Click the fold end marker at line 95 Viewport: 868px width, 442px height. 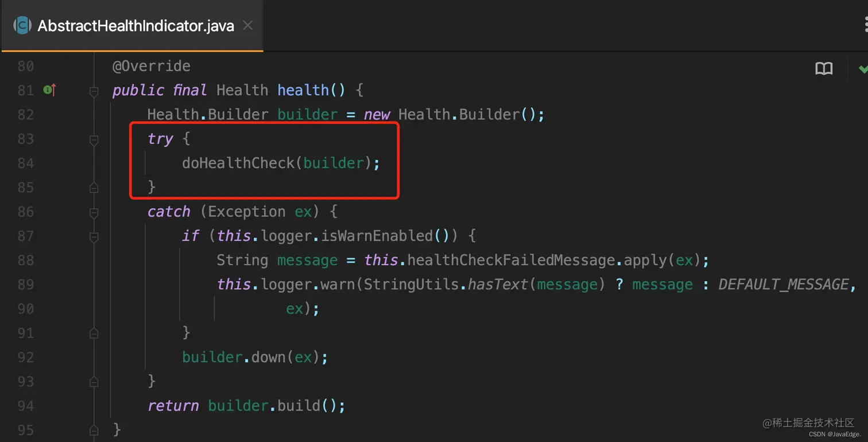pos(94,430)
